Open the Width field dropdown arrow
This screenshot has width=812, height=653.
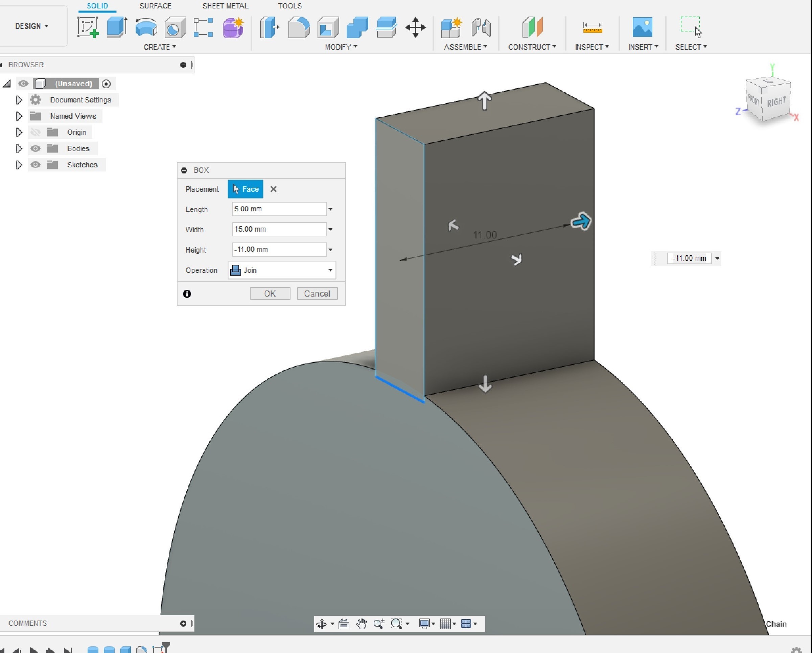click(x=330, y=229)
